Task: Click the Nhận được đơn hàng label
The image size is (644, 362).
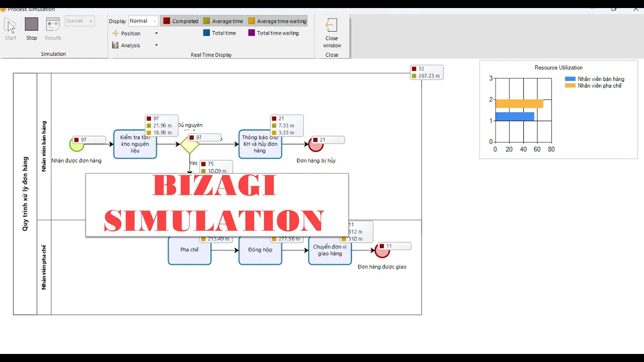Action: (76, 161)
